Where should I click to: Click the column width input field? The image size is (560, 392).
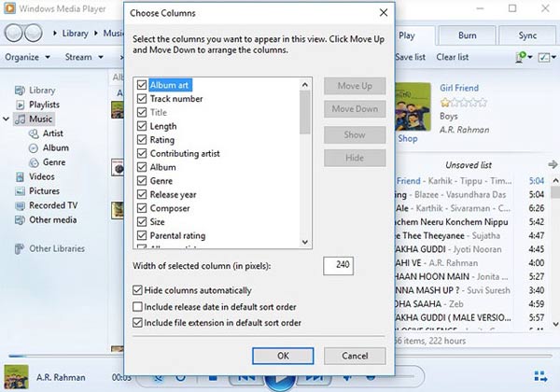coord(338,266)
